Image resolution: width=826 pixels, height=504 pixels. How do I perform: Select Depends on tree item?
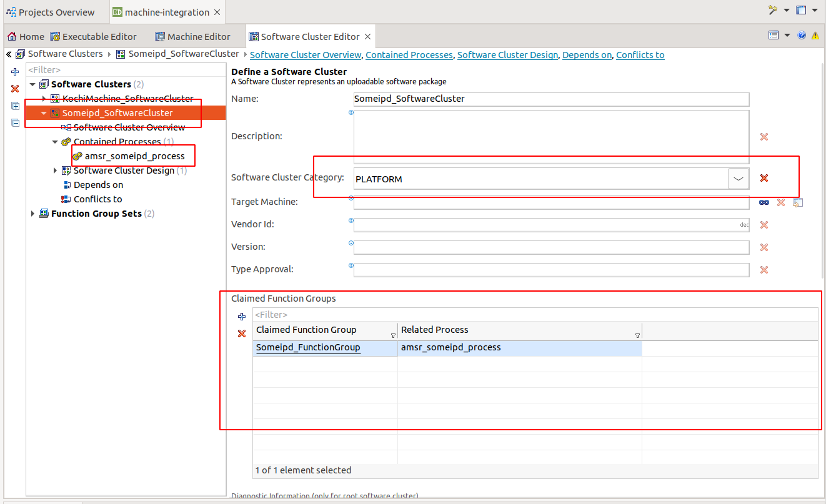point(98,185)
